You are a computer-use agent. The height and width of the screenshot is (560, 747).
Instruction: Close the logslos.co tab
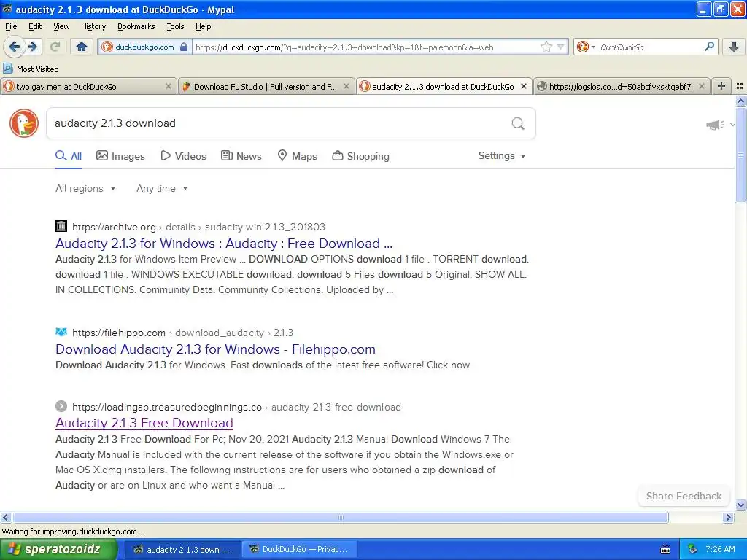coord(701,86)
